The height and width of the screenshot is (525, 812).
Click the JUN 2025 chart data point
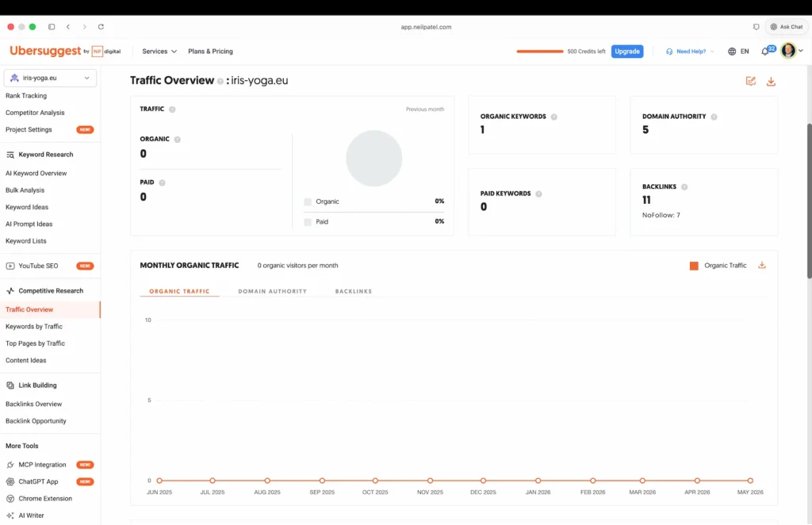159,481
